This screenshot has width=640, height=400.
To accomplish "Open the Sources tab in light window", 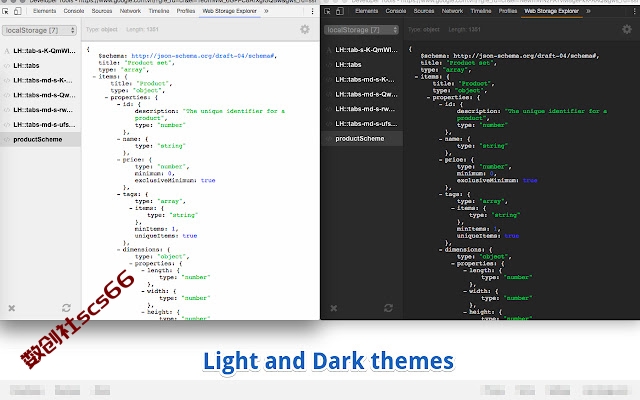I will pos(102,11).
